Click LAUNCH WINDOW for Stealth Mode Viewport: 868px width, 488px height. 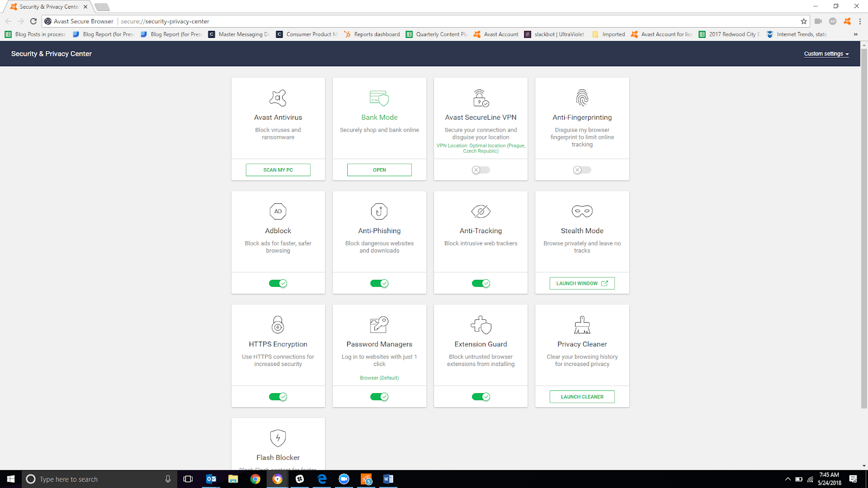coord(582,283)
